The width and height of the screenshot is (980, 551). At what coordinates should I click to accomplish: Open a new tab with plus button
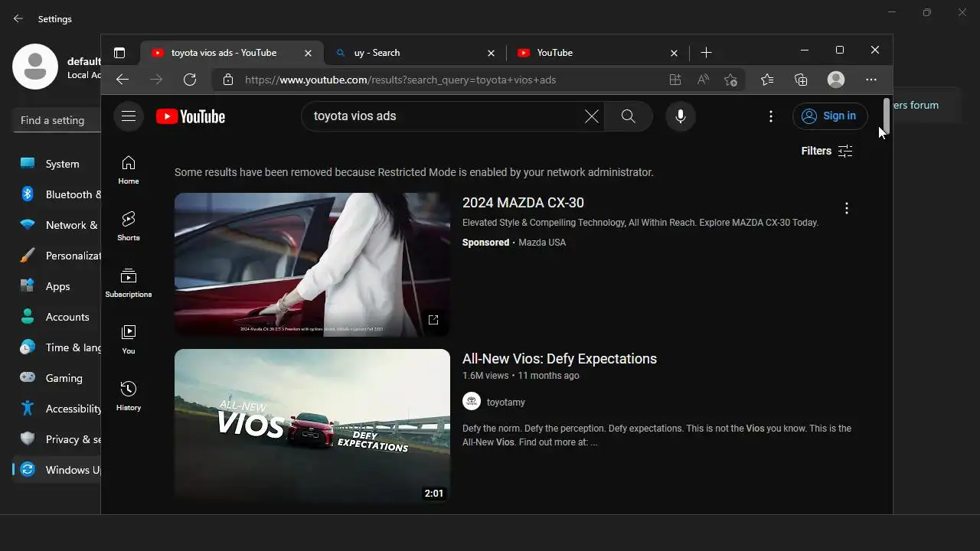pos(706,53)
